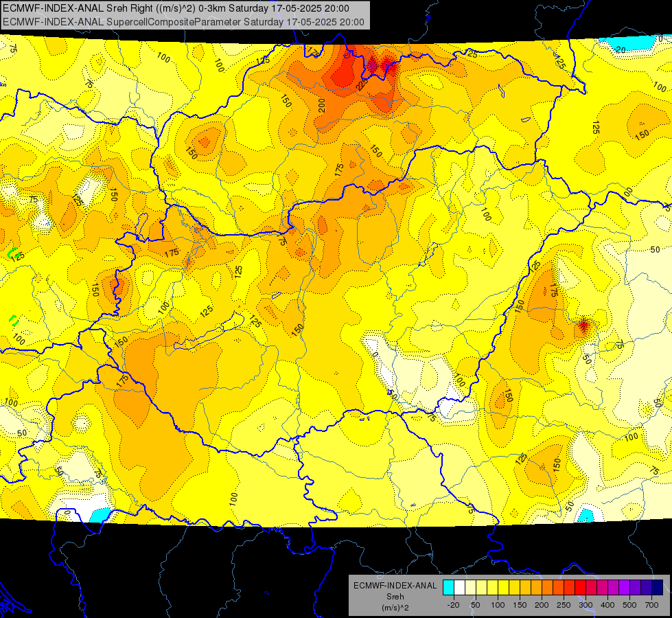672x618 pixels.
Task: Select the white swatch in the legend
Action: click(x=459, y=588)
